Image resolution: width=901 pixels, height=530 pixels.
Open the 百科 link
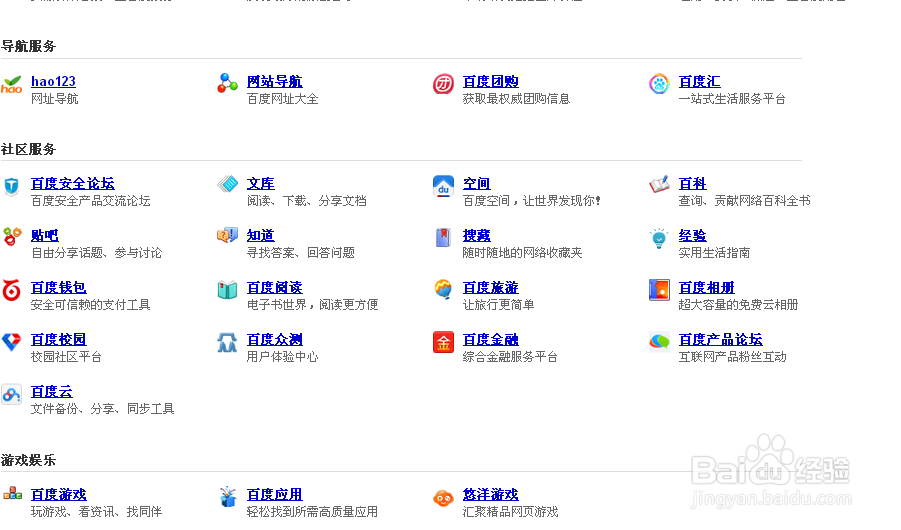tap(692, 183)
